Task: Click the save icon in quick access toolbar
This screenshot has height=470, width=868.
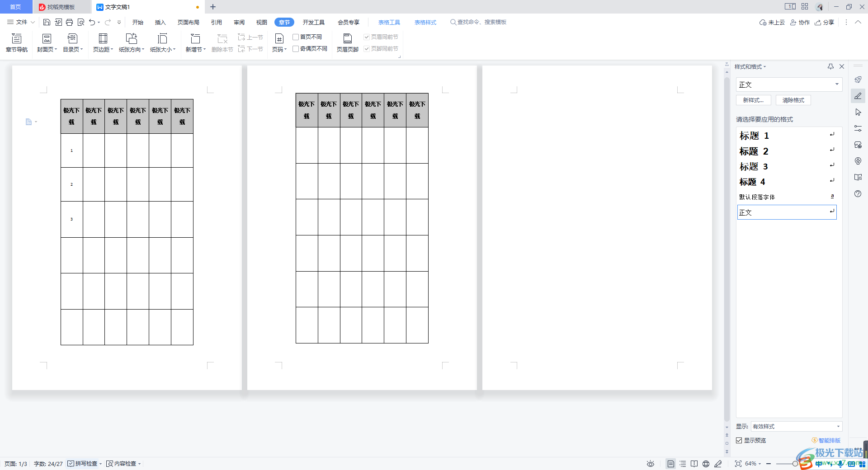Action: [x=47, y=22]
